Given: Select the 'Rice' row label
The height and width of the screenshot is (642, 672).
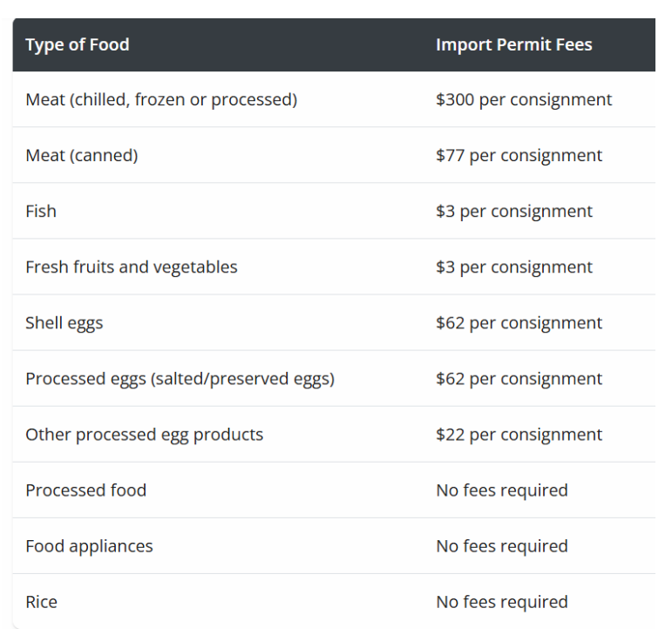Looking at the screenshot, I should click(x=41, y=602).
